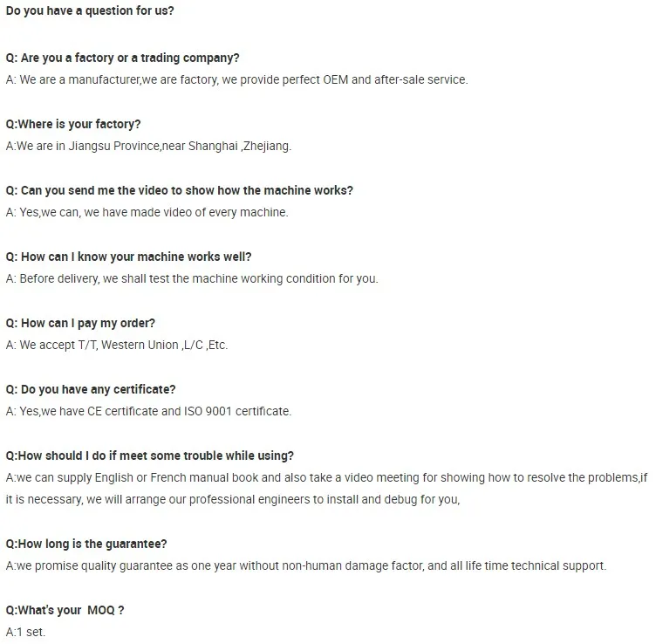
Task: Click the Jiangsu Province location answer
Action: click(148, 146)
